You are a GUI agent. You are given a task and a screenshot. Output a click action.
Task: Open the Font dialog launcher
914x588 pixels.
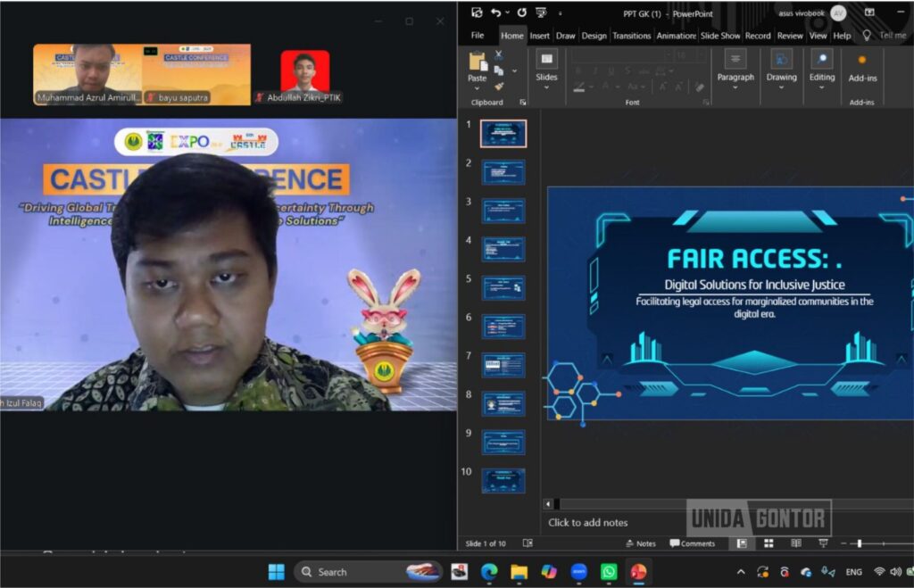[x=706, y=103]
